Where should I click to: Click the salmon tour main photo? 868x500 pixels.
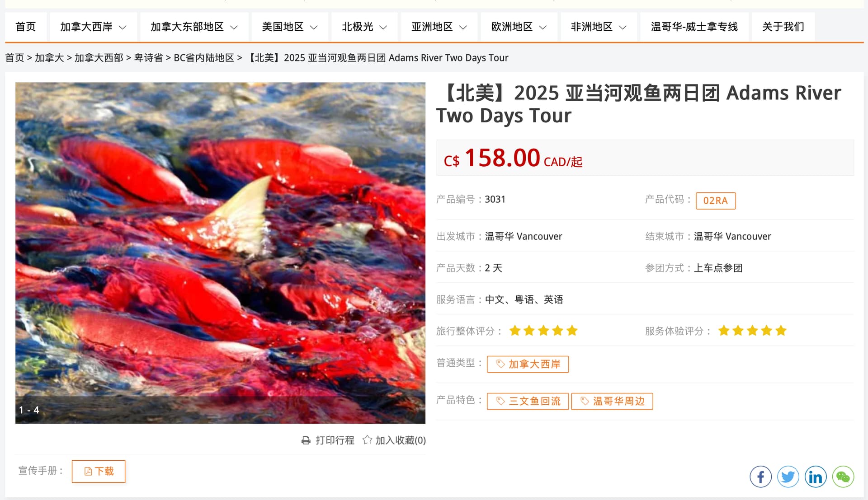pos(220,253)
